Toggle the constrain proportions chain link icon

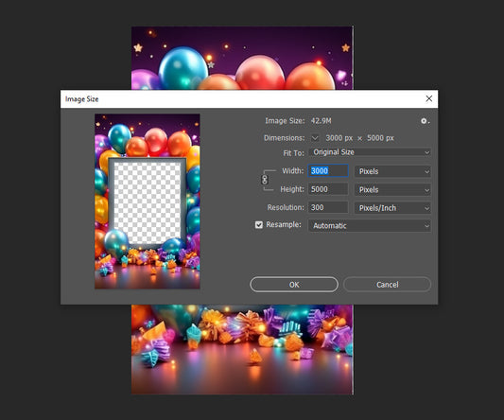[x=265, y=180]
